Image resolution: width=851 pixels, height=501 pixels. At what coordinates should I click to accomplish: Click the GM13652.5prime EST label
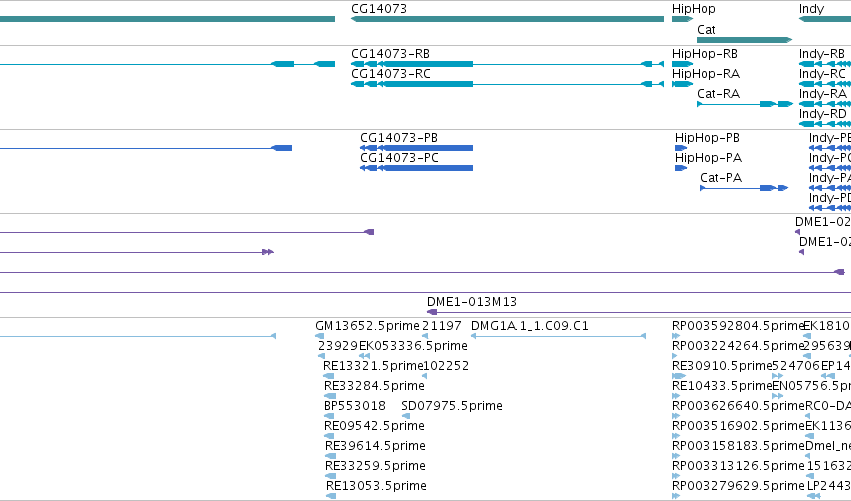367,326
